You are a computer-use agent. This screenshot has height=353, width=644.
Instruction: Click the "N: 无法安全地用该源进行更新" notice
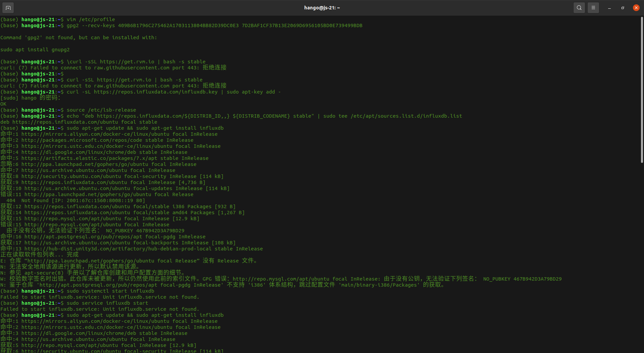pos(70,267)
